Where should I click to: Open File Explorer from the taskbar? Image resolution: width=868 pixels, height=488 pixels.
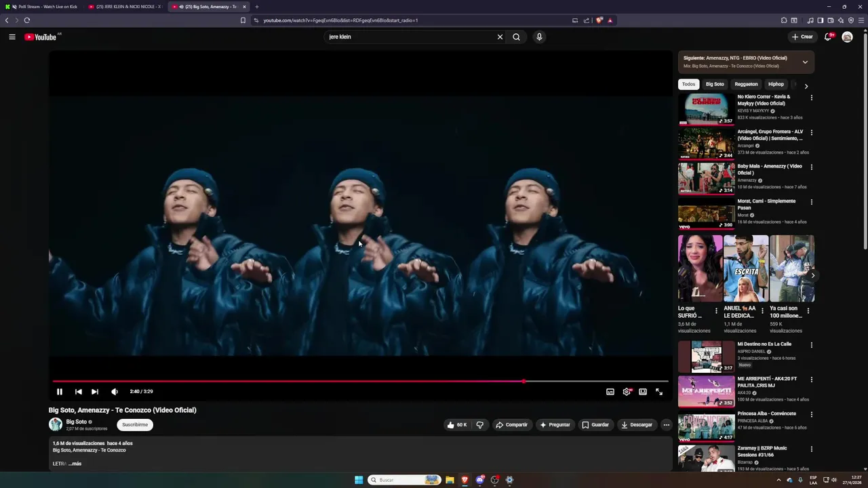[450, 480]
